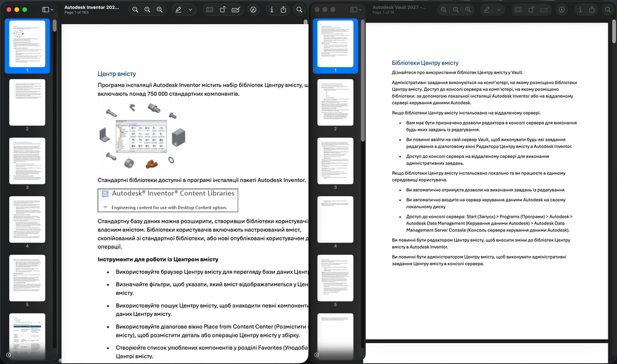
Task: Expand the triangle beside Engineering content text
Action: coord(105,207)
